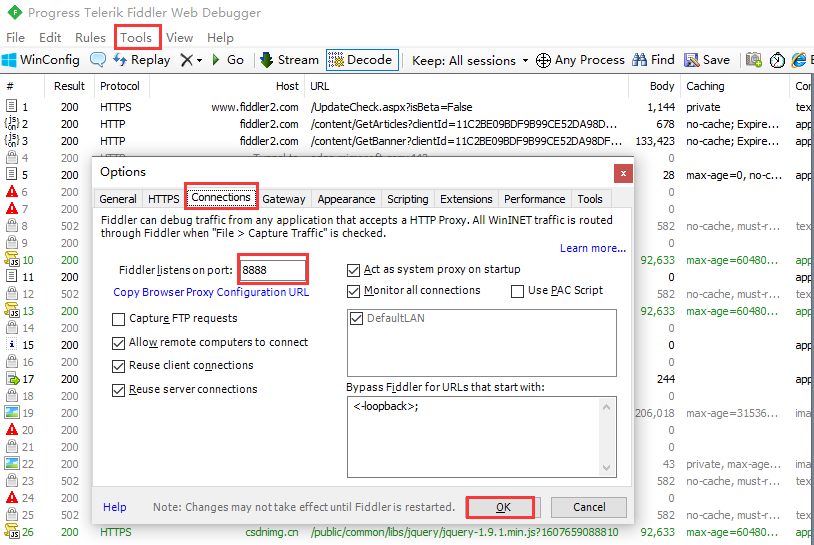The height and width of the screenshot is (545, 814).
Task: Click the timer clock icon
Action: pos(777,61)
